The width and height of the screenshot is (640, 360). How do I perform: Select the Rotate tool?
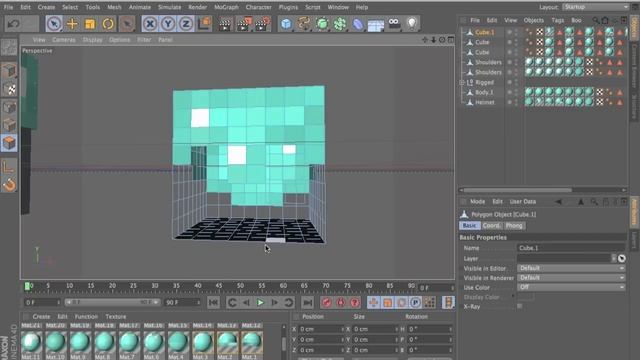click(108, 24)
